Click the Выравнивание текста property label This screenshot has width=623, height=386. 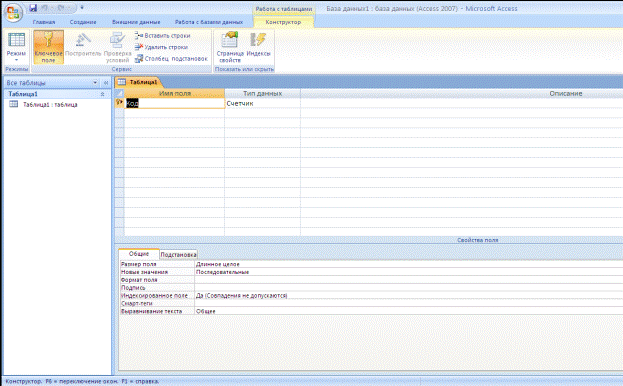151,311
